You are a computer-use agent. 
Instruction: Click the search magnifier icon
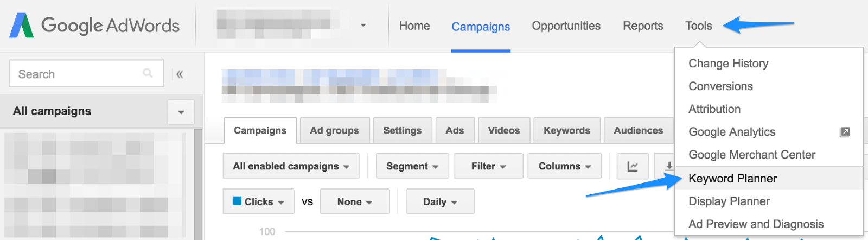pyautogui.click(x=148, y=73)
